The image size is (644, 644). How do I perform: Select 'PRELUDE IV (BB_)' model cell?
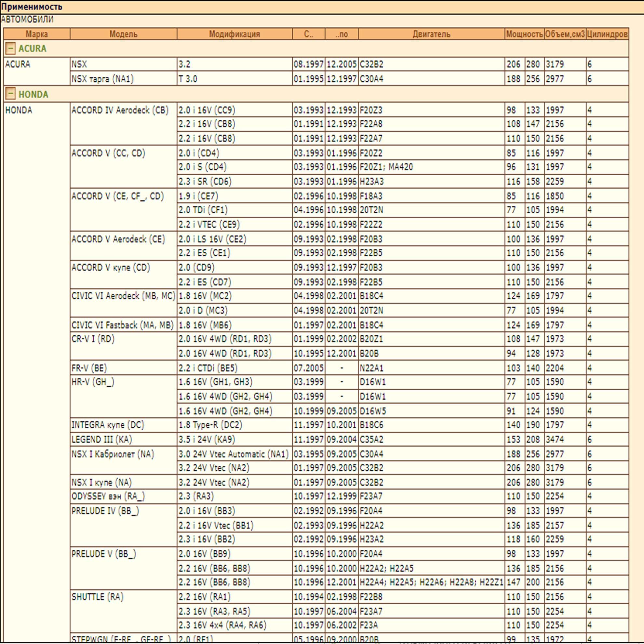[123, 525]
